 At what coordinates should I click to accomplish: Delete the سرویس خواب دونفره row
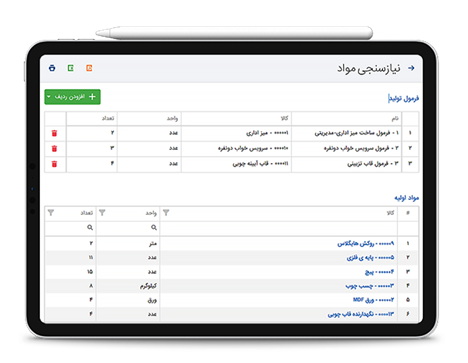click(54, 148)
